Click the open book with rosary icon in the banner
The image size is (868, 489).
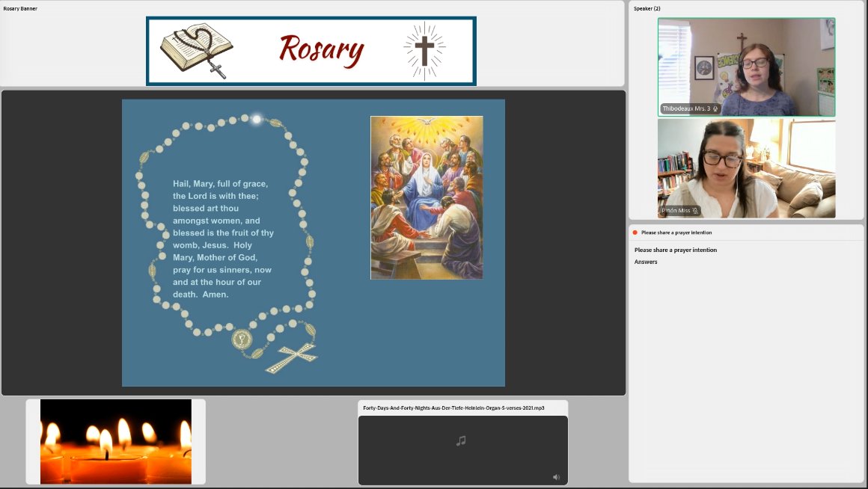pos(197,50)
